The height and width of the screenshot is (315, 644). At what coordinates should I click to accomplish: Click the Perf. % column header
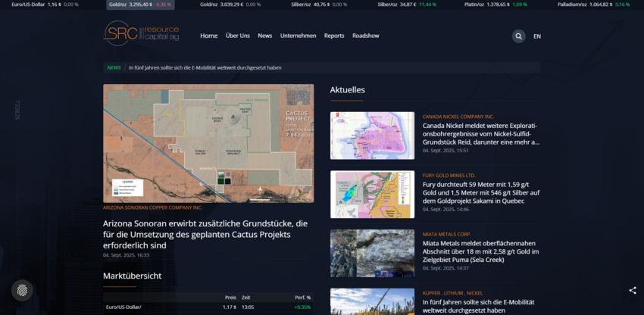pyautogui.click(x=303, y=298)
